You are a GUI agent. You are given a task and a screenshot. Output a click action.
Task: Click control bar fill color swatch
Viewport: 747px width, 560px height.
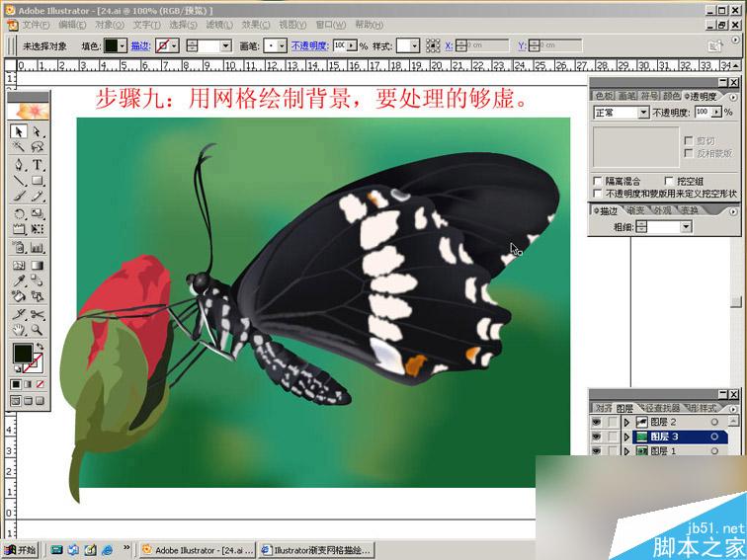click(x=111, y=45)
